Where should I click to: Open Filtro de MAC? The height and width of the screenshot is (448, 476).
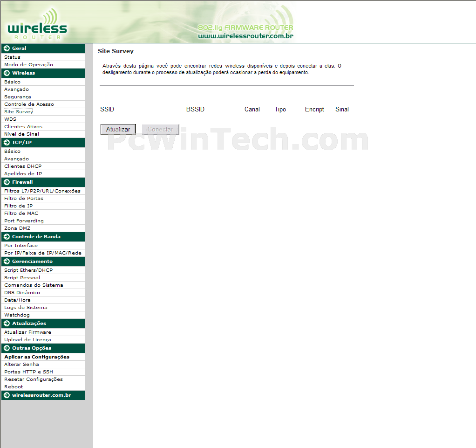pyautogui.click(x=21, y=214)
